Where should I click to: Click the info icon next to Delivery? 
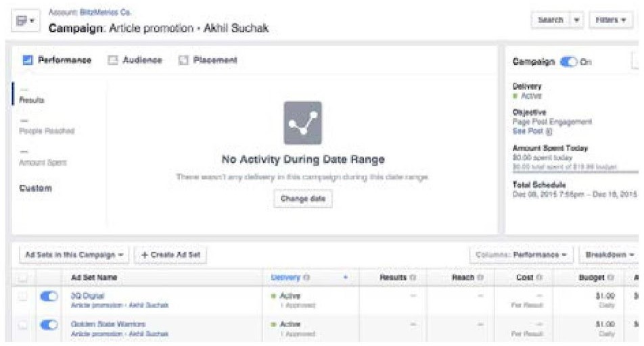pos(307,278)
